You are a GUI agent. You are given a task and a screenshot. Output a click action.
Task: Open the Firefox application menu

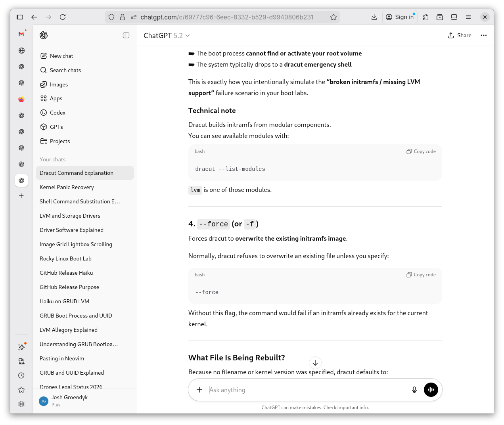(x=468, y=17)
